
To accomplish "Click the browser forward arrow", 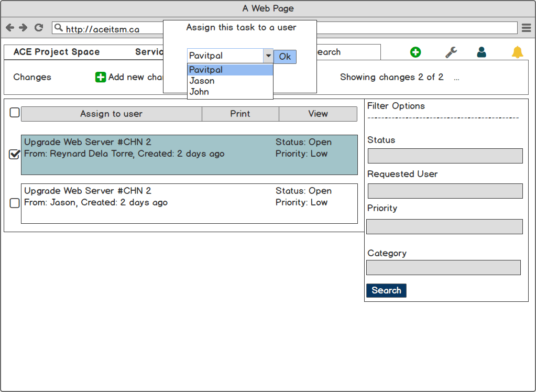I will pos(23,28).
